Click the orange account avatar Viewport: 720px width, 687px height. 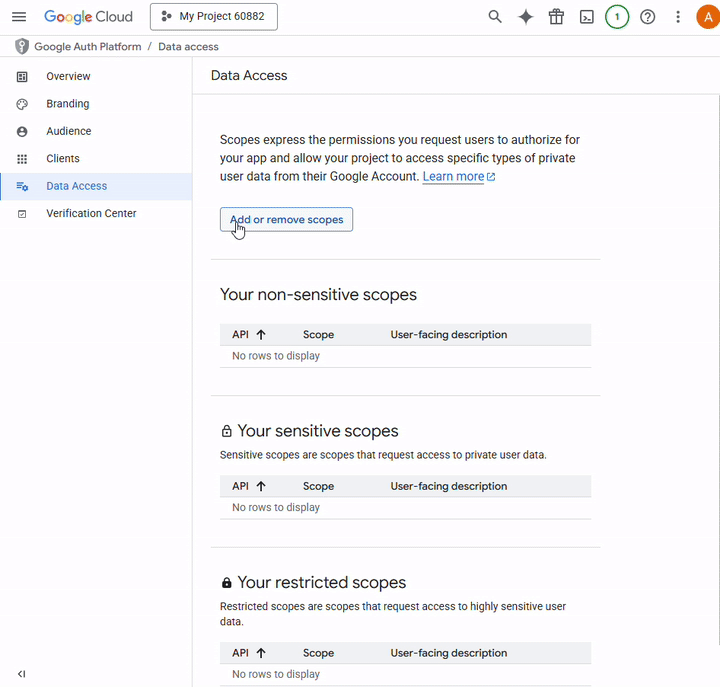click(x=708, y=17)
